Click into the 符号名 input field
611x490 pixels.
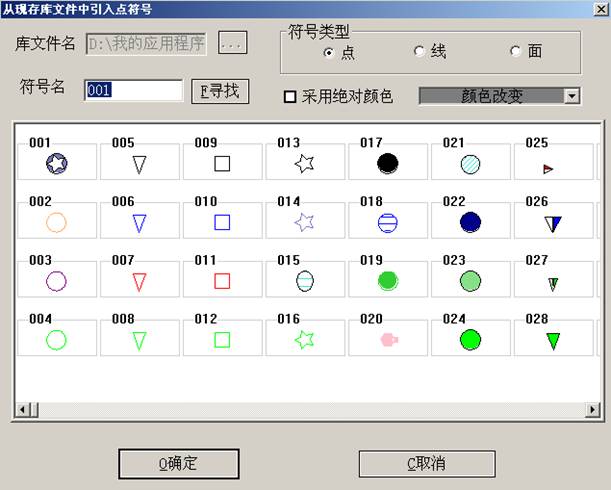pyautogui.click(x=133, y=90)
